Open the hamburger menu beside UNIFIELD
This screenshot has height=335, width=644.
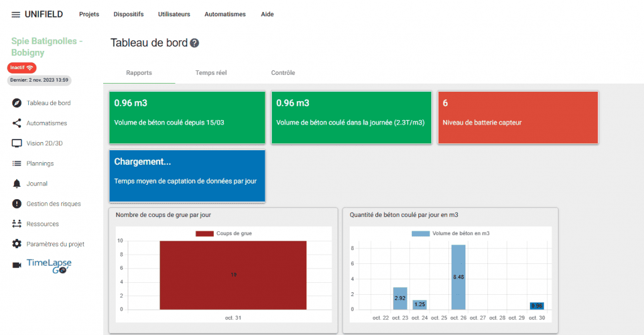coord(16,14)
